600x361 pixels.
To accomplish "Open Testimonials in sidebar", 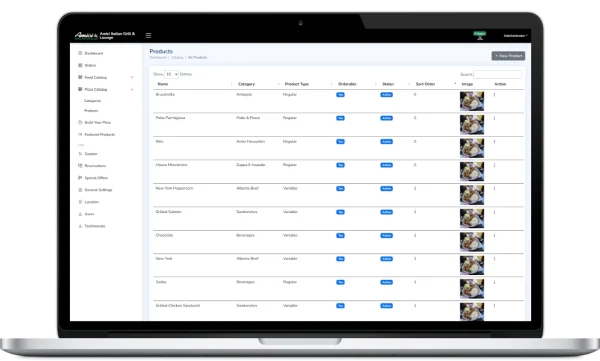I will 92,226.
